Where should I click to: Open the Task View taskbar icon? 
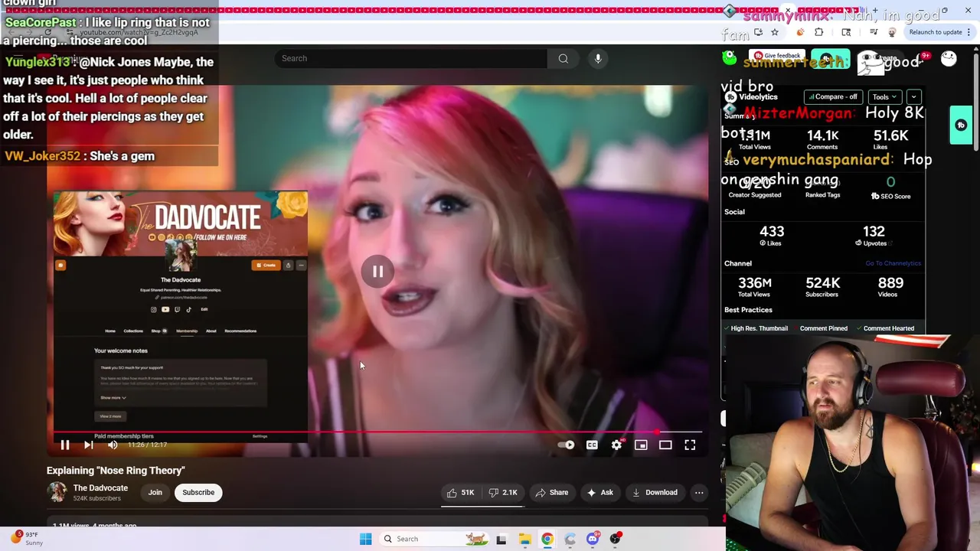click(501, 539)
